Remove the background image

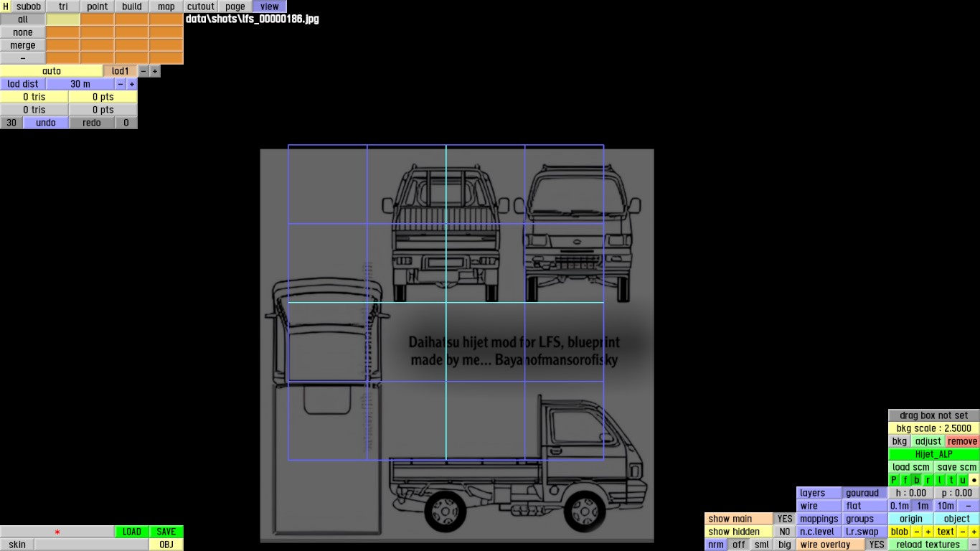[963, 441]
